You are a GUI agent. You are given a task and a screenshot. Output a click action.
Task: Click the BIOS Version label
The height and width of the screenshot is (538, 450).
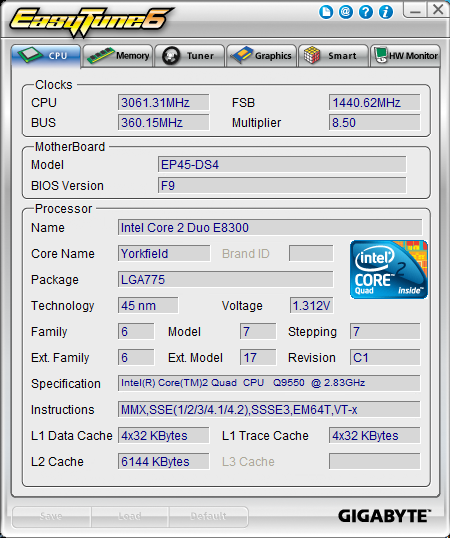[67, 186]
